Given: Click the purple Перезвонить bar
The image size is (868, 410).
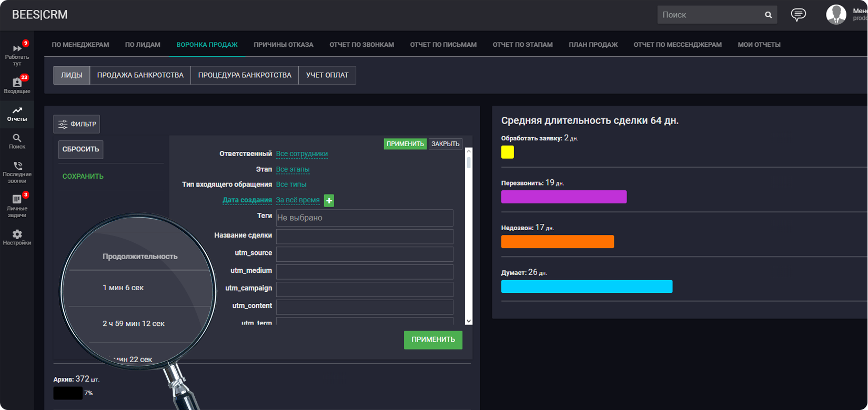Looking at the screenshot, I should [x=564, y=197].
